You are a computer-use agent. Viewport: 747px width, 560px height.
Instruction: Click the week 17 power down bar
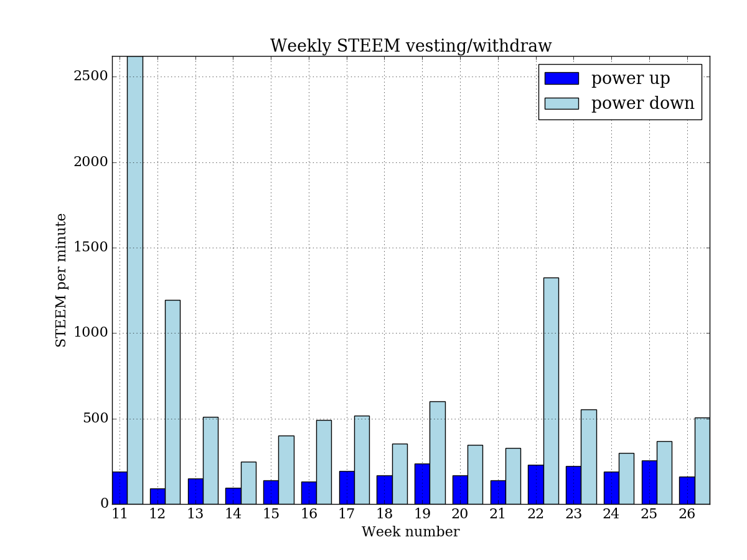pos(362,460)
